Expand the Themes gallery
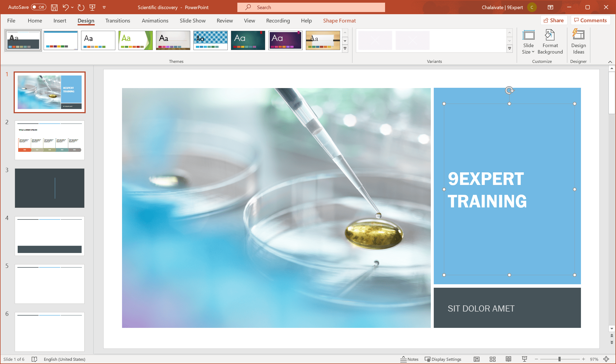Image resolution: width=616 pixels, height=364 pixels. [345, 49]
